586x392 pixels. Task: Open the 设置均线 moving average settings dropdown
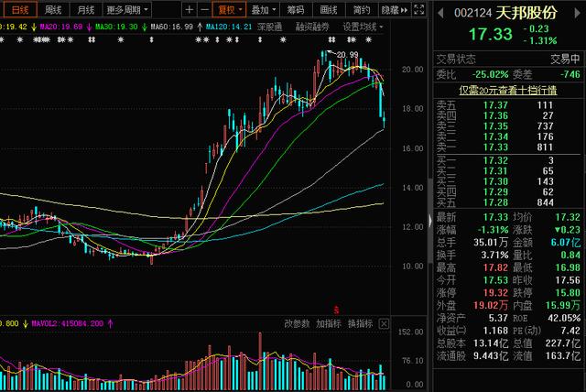363,27
